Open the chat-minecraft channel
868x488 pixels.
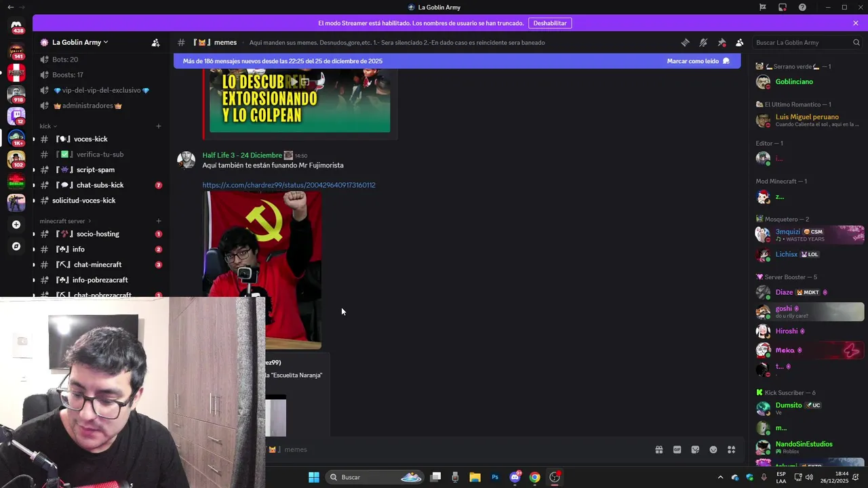tap(101, 264)
